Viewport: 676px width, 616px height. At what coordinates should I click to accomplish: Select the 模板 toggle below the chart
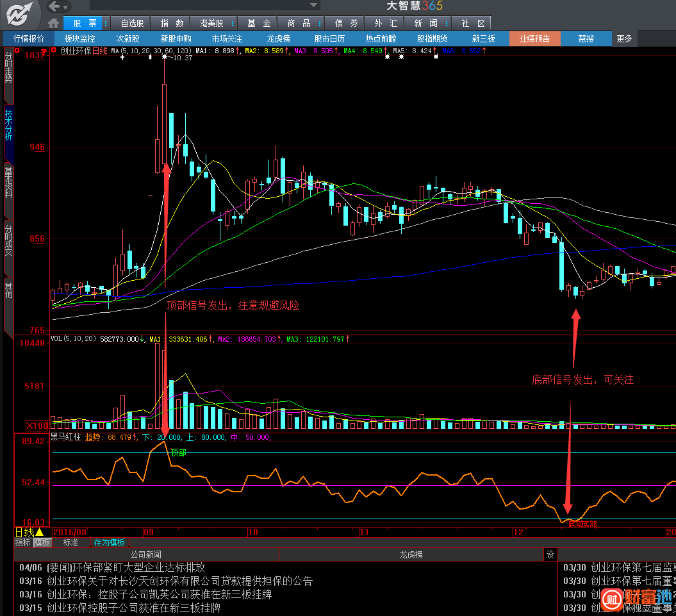(x=42, y=543)
